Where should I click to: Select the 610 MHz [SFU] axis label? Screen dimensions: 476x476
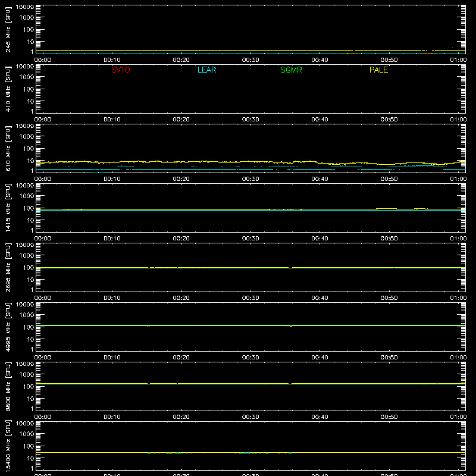point(8,148)
